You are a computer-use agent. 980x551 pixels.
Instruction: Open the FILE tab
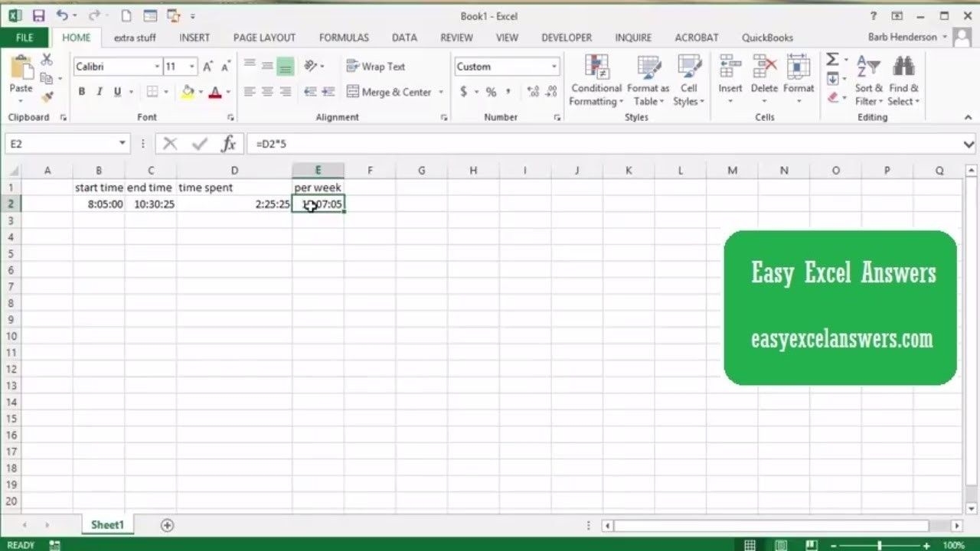click(x=24, y=37)
